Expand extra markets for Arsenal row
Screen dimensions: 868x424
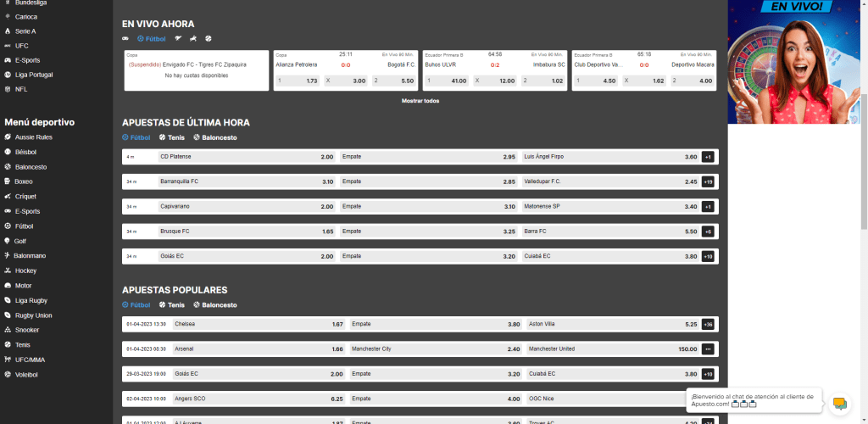pos(708,349)
